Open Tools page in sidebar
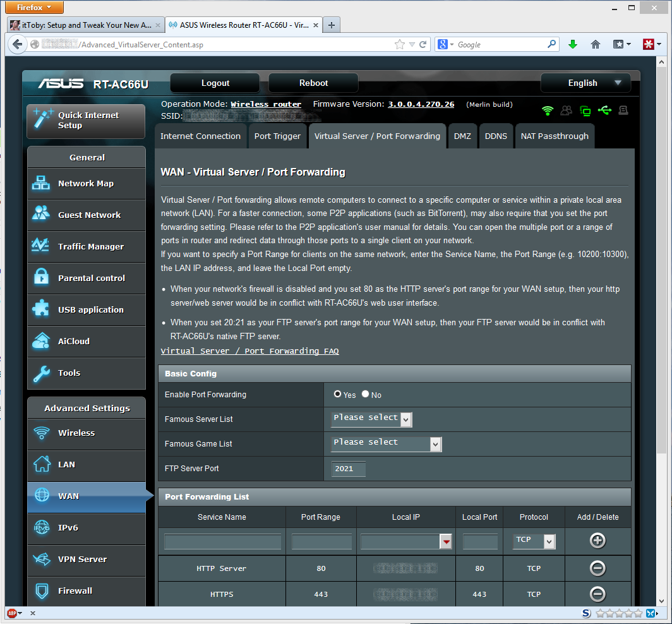Image resolution: width=672 pixels, height=624 pixels. (x=86, y=373)
